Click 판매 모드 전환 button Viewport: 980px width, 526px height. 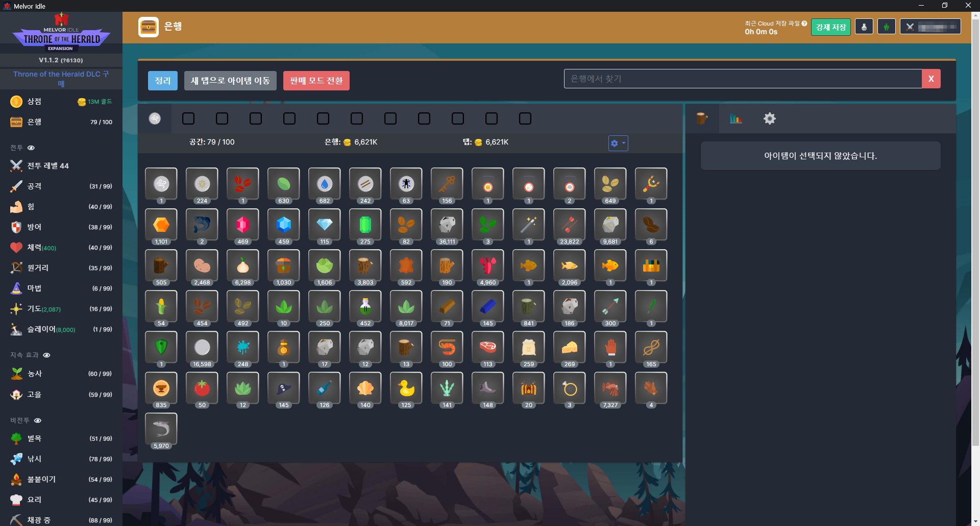tap(316, 81)
